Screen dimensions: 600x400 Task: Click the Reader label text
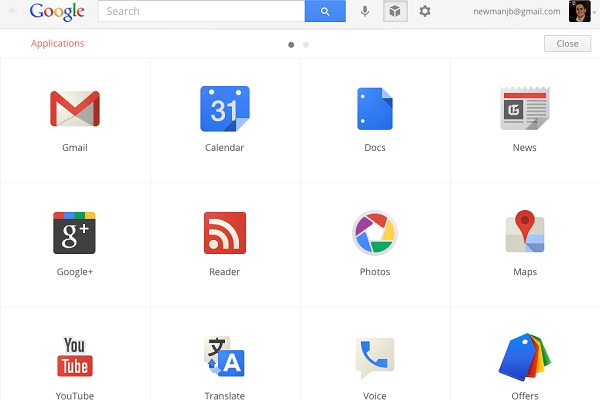(x=225, y=272)
